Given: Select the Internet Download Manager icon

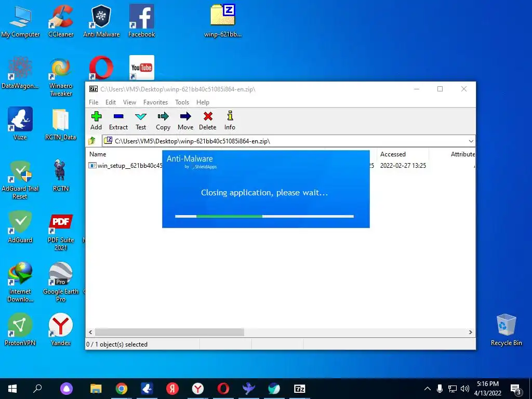Looking at the screenshot, I should 20,282.
